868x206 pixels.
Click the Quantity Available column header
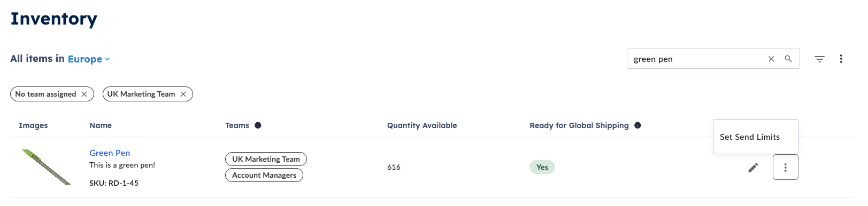(422, 125)
